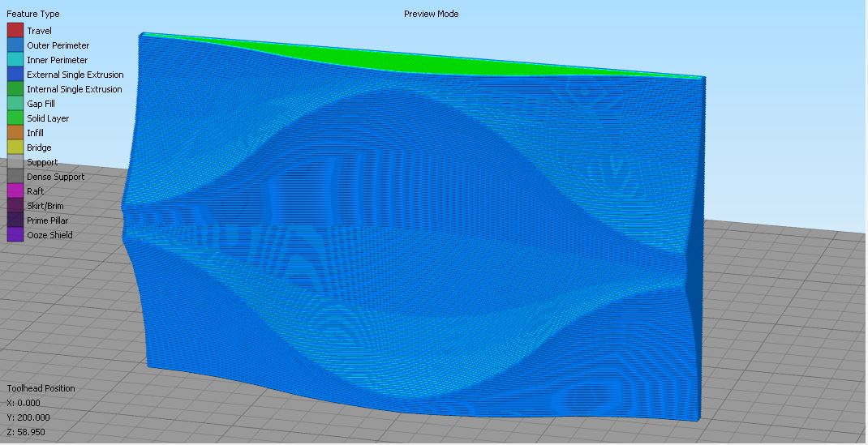Click the 'Ooze Shield' legend label

click(49, 235)
